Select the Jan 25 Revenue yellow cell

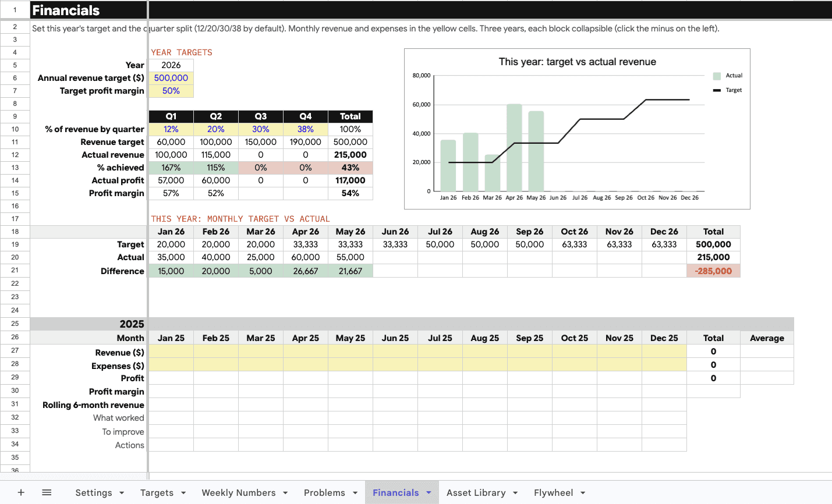coord(171,352)
